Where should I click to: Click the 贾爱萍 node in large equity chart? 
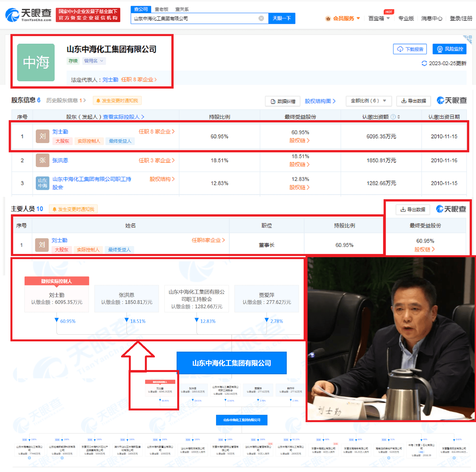coord(267,298)
